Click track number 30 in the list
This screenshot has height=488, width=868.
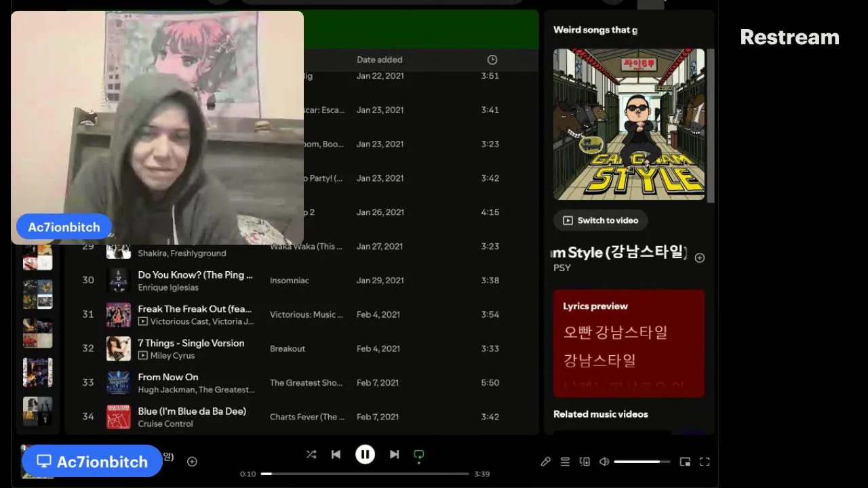point(88,281)
